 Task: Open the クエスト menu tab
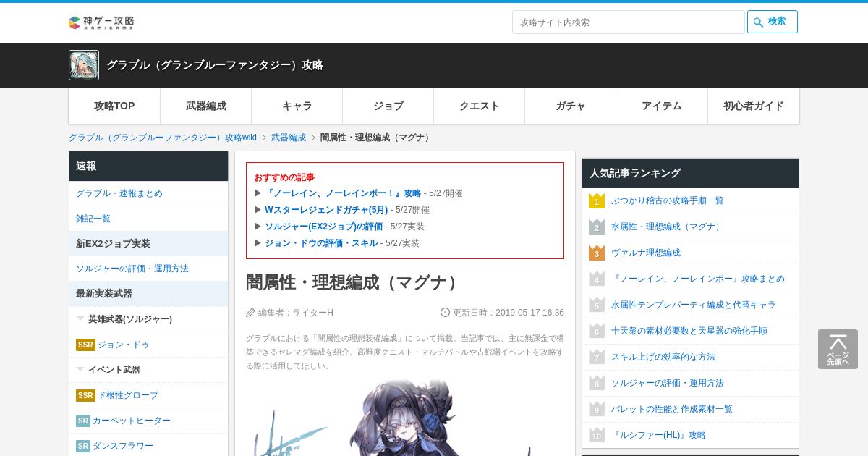(480, 106)
